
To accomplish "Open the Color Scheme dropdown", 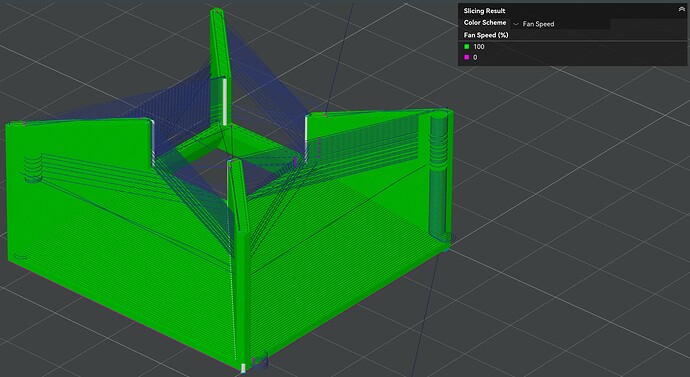I will click(560, 24).
